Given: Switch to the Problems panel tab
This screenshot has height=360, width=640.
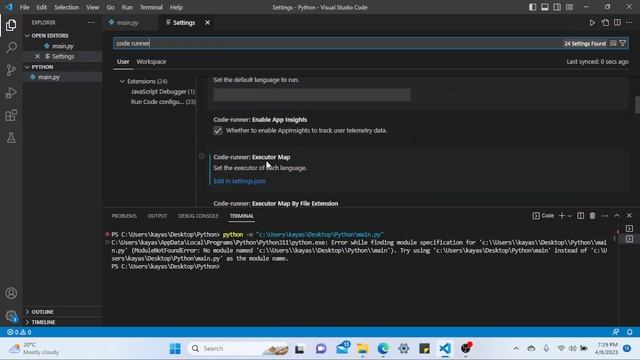Looking at the screenshot, I should (x=124, y=216).
